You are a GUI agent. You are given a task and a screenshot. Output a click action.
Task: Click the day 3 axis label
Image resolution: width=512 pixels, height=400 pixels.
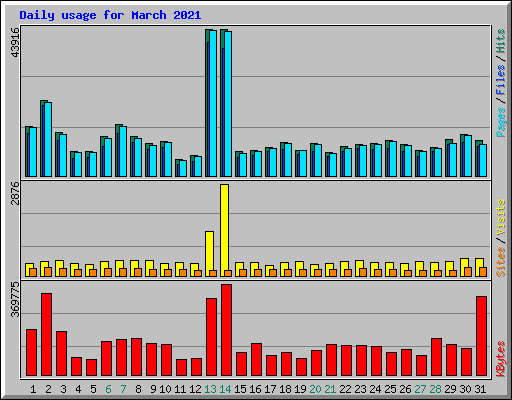63,389
